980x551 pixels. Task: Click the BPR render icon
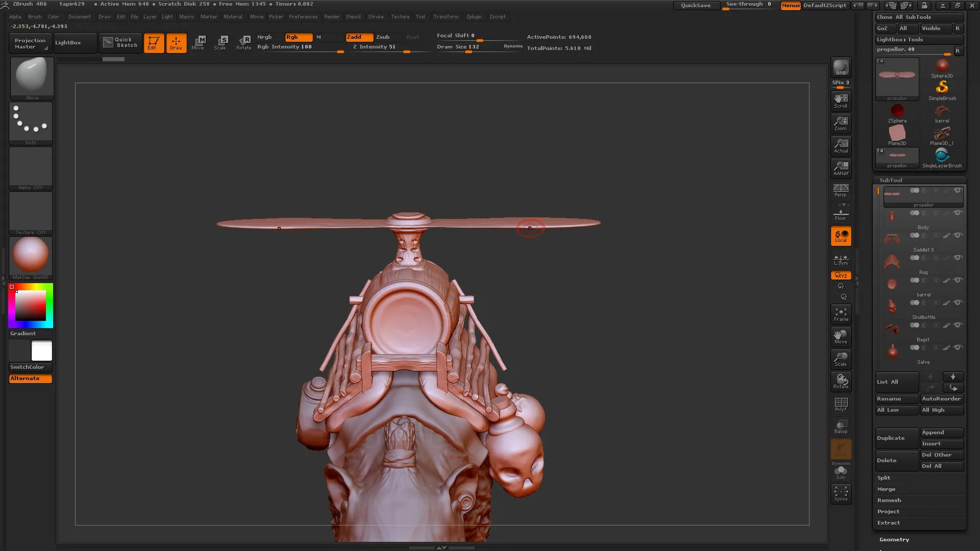[x=841, y=67]
